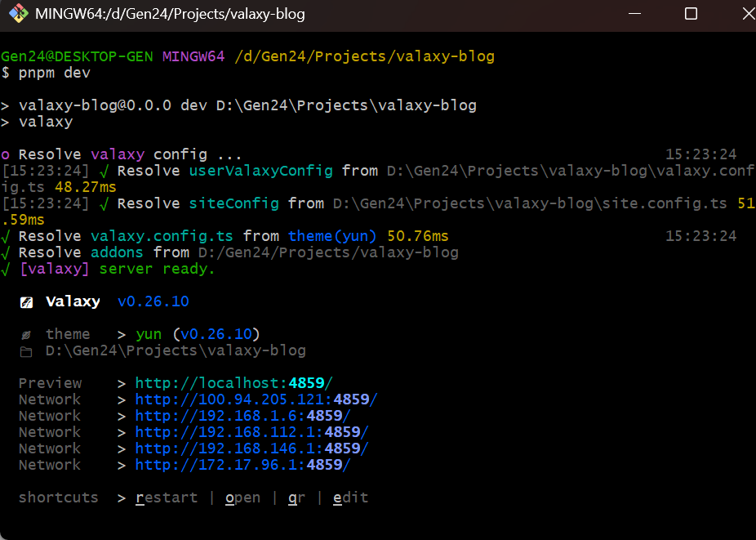Viewport: 756px width, 540px height.
Task: Click the timestamp on 'Resolve valaxy config' line
Action: [701, 154]
